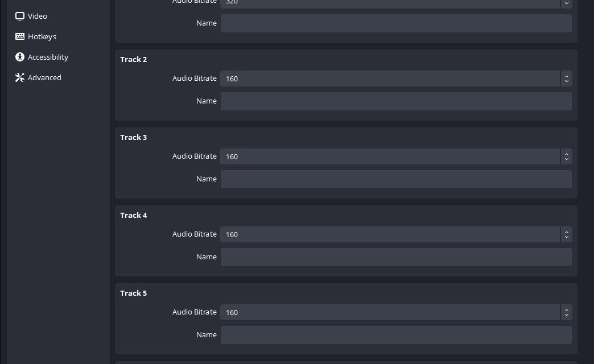594x364 pixels.
Task: Click the Track 5 Name input
Action: pos(396,335)
